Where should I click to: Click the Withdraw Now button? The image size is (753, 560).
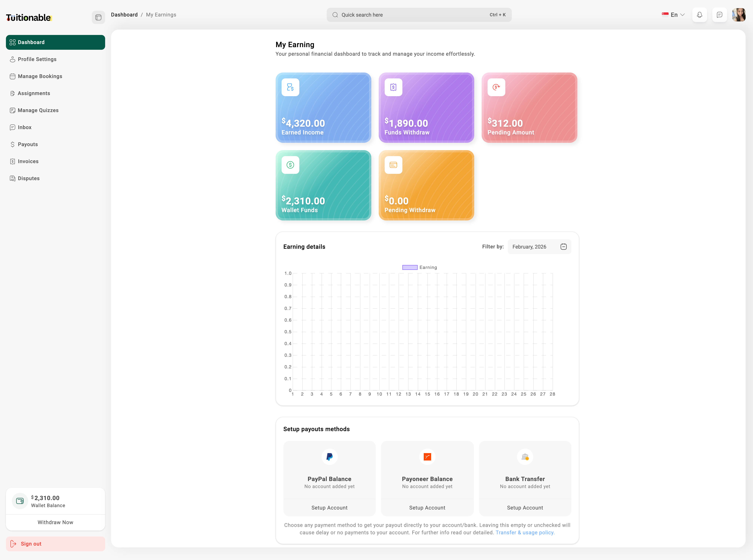[x=55, y=522]
